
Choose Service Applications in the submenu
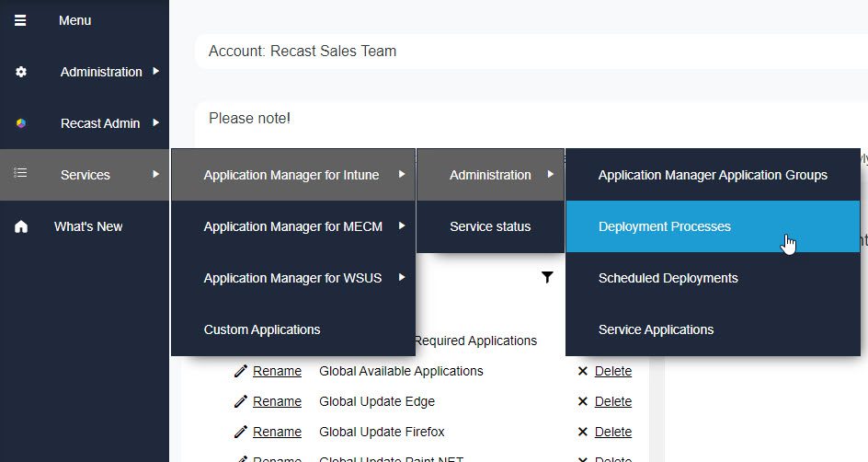(x=656, y=329)
